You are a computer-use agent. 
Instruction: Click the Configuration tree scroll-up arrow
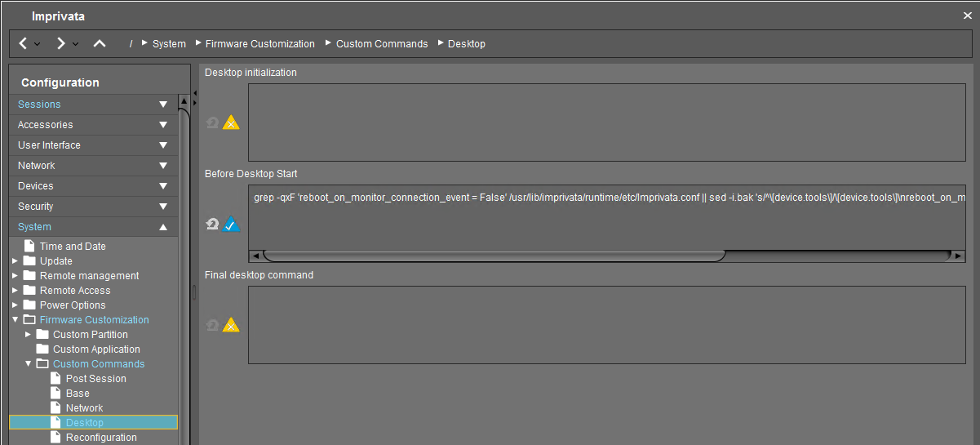pos(184,102)
